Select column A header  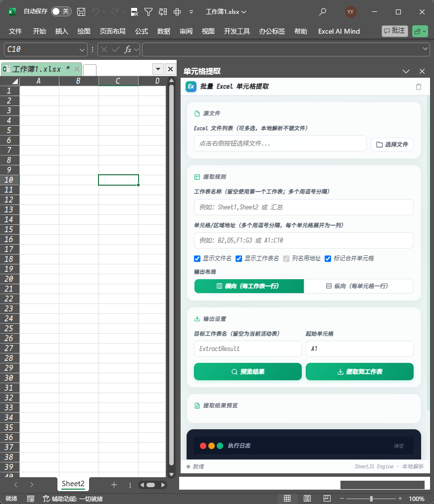pyautogui.click(x=39, y=81)
